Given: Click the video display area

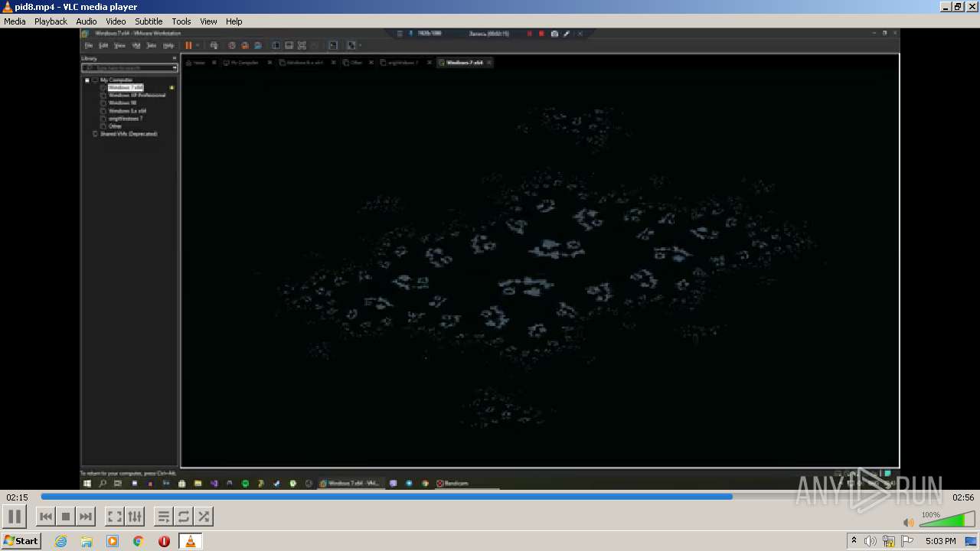Looking at the screenshot, I should click(490, 259).
